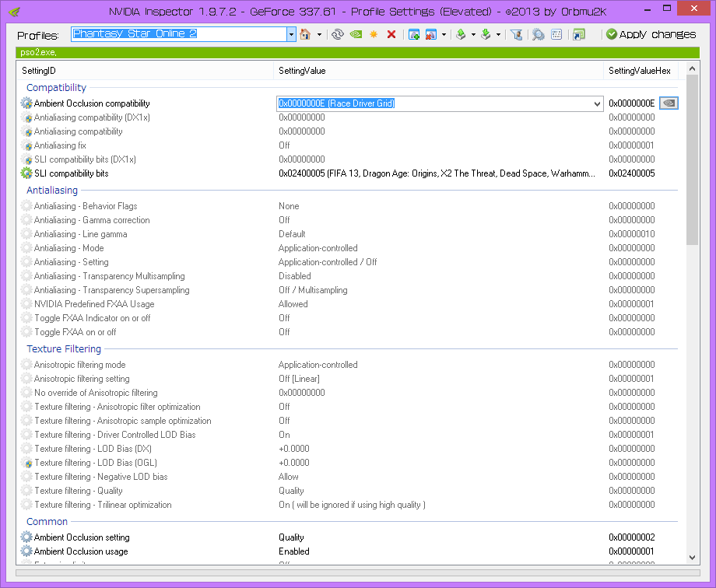Select the NVIDIA Predefined FXAA Usage row
The width and height of the screenshot is (716, 588).
348,304
